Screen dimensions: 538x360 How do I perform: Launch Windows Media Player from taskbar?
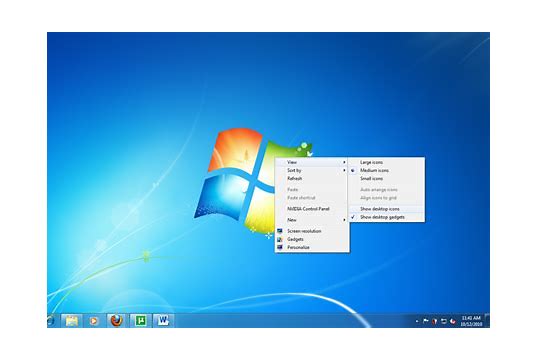[94, 321]
